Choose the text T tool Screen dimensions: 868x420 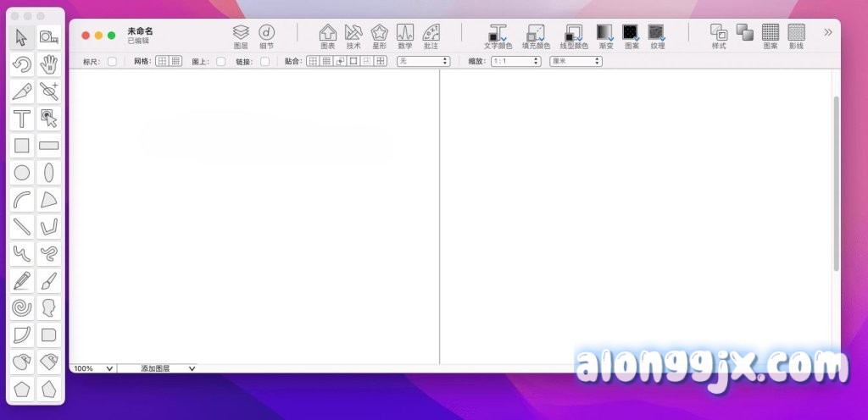pyautogui.click(x=21, y=119)
